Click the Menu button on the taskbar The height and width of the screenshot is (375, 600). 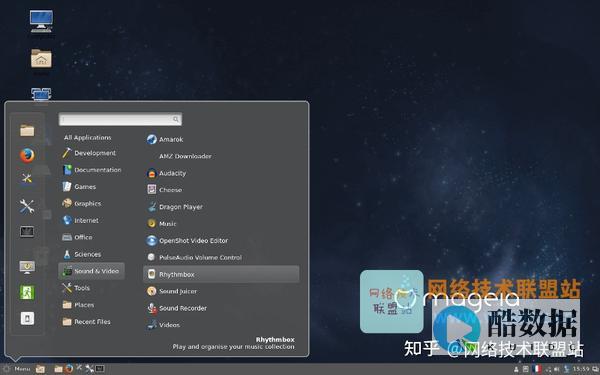16,369
